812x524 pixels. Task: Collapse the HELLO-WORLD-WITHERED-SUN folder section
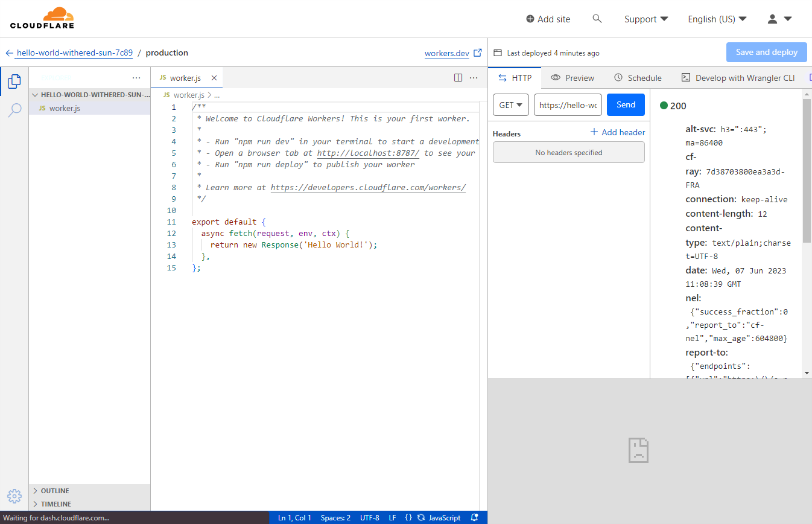(89, 95)
